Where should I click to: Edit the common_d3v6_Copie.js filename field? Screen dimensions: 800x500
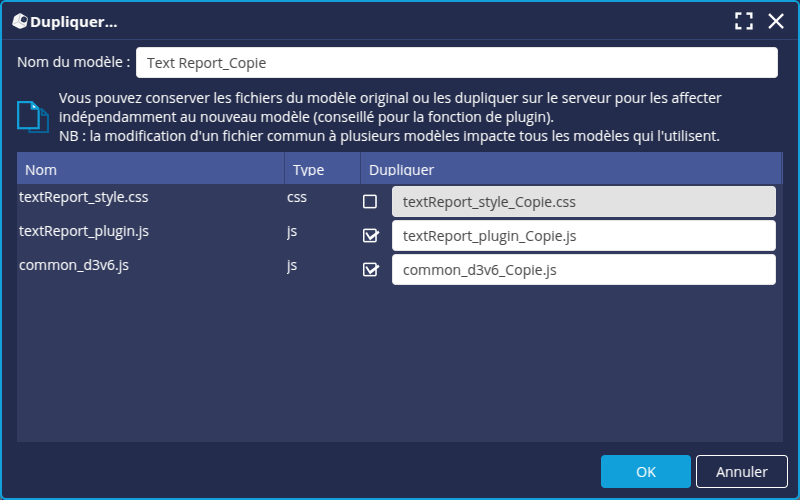click(x=584, y=270)
